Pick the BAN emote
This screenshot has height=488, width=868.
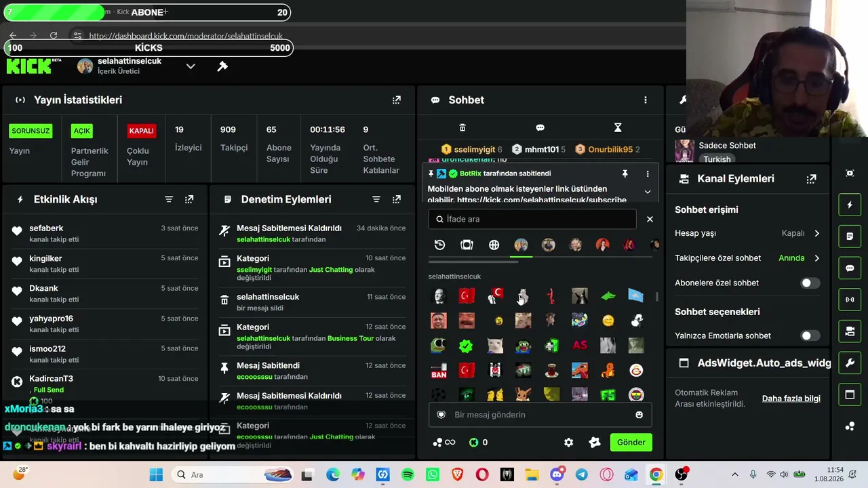tap(439, 371)
